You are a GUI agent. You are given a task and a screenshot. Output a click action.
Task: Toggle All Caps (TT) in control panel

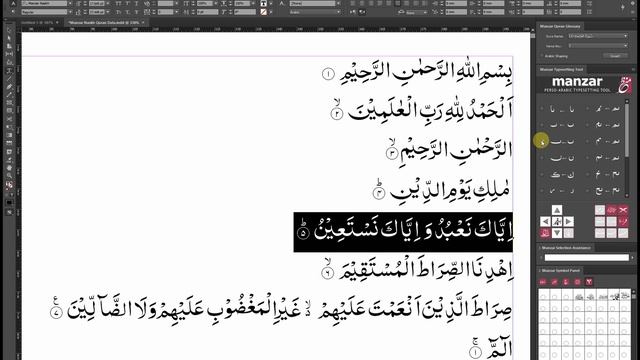tap(119, 3)
